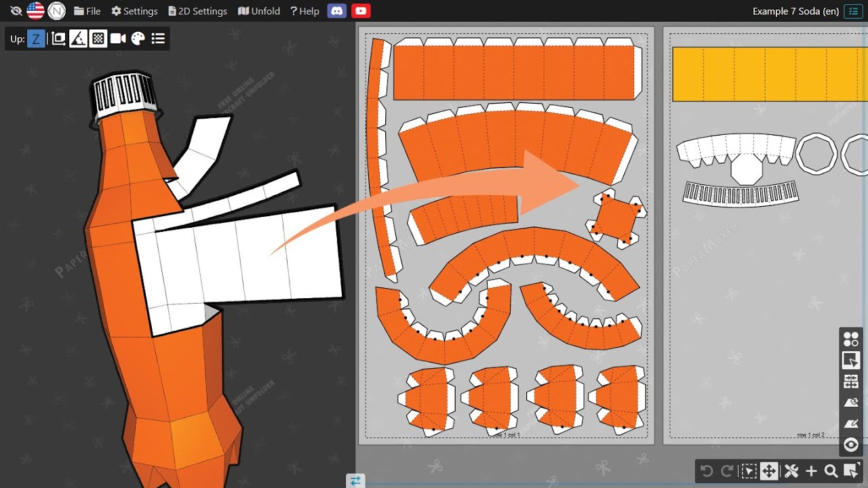The height and width of the screenshot is (488, 868).
Task: Open the color palette icon
Action: coord(138,39)
